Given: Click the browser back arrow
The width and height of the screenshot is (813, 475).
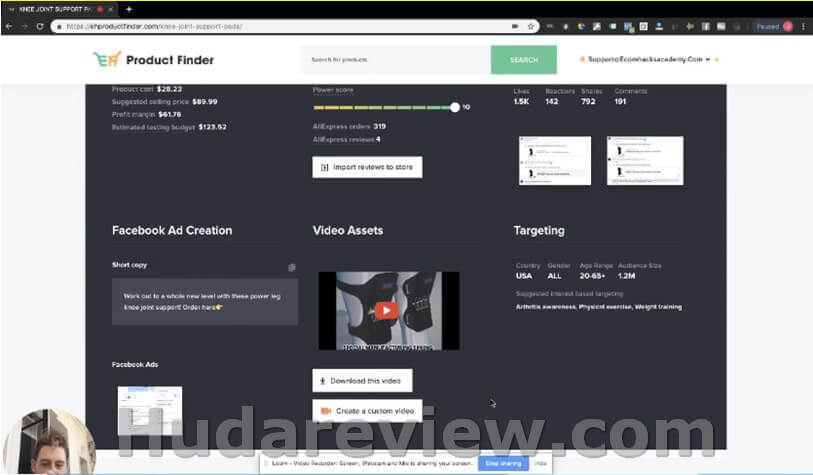Looking at the screenshot, I should (9, 26).
